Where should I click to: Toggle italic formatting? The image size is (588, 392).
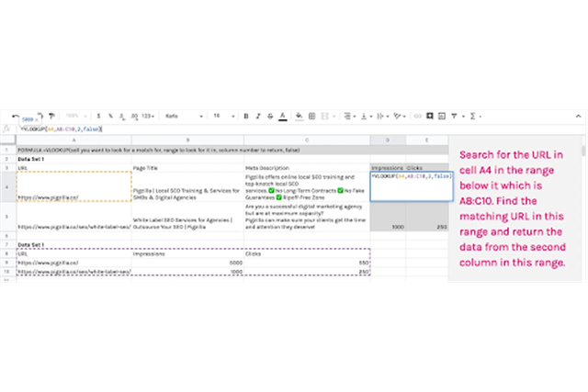(258, 117)
